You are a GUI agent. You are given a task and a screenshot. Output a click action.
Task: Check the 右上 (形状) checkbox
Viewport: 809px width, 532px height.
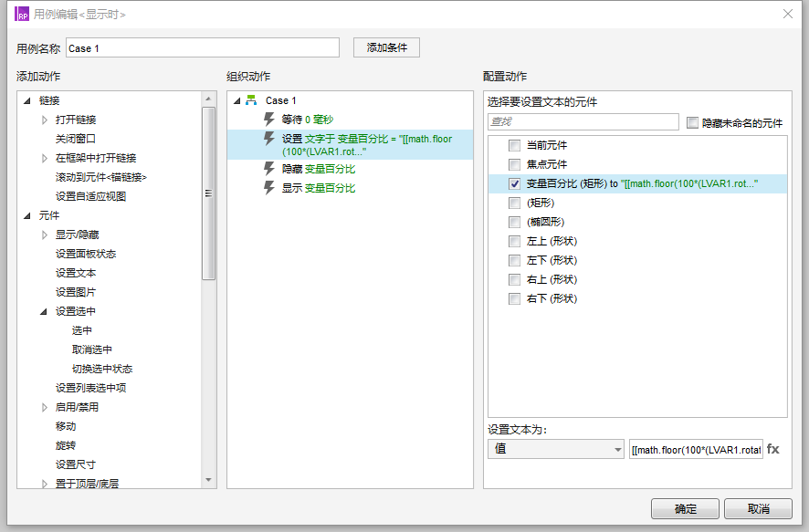click(514, 279)
